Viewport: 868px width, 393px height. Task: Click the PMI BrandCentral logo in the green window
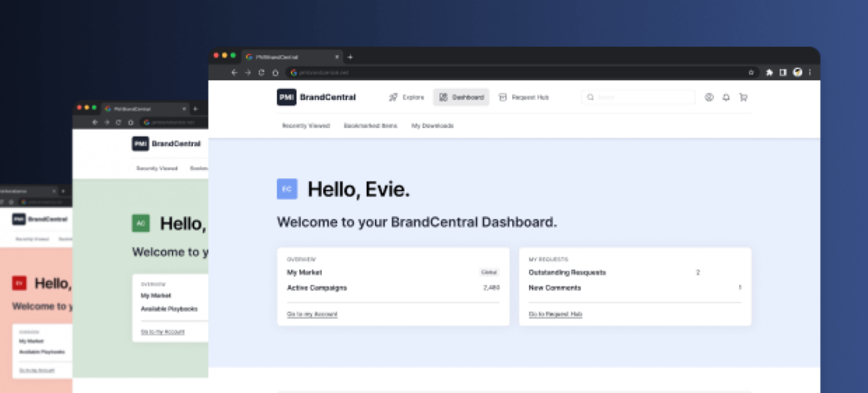click(x=166, y=143)
